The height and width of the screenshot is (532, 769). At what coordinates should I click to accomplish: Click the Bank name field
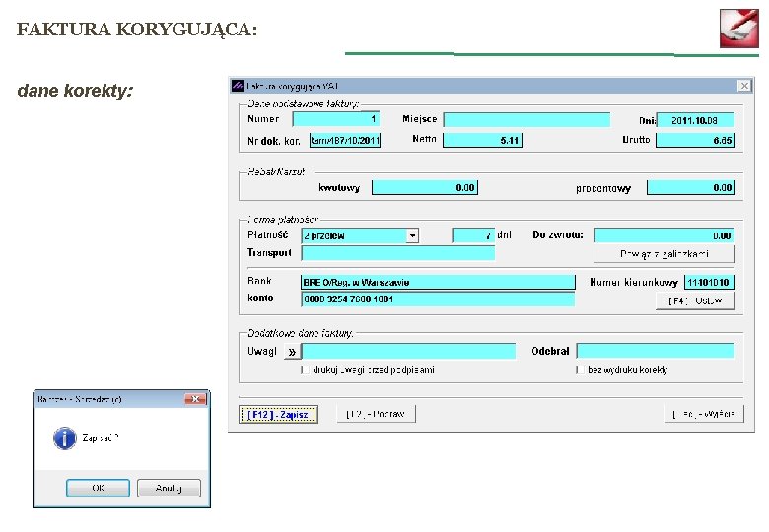[x=438, y=282]
